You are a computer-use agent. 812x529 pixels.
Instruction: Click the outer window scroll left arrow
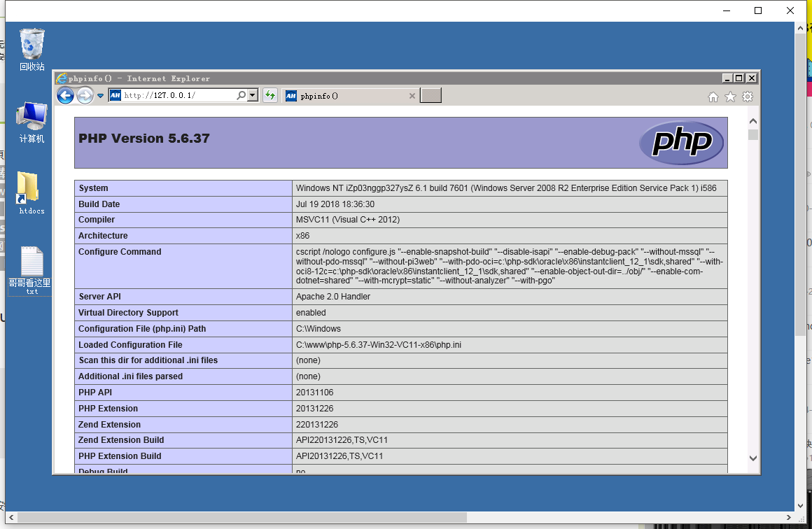[11, 517]
